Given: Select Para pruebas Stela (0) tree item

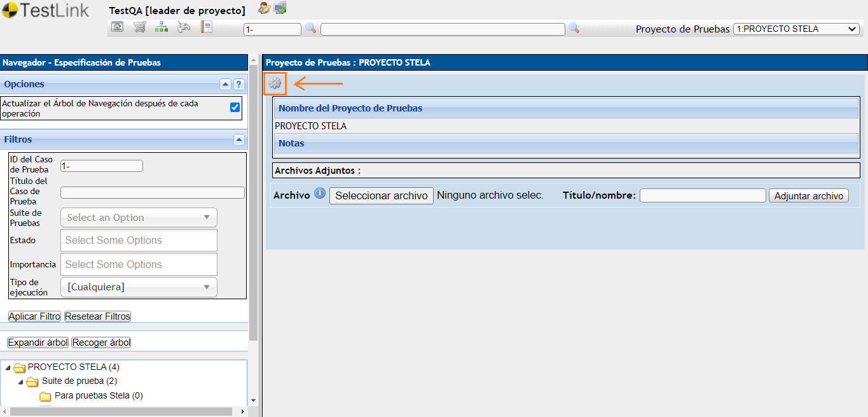Looking at the screenshot, I should click(99, 395).
